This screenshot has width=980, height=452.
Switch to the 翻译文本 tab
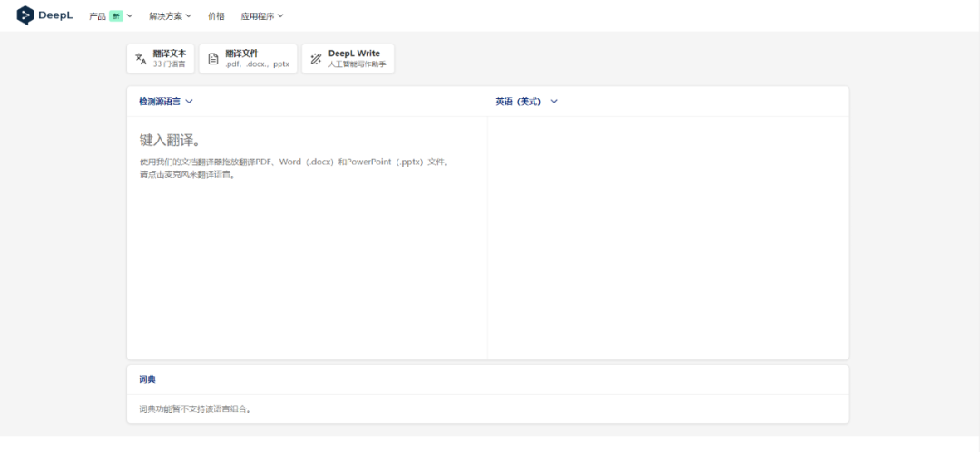click(161, 59)
